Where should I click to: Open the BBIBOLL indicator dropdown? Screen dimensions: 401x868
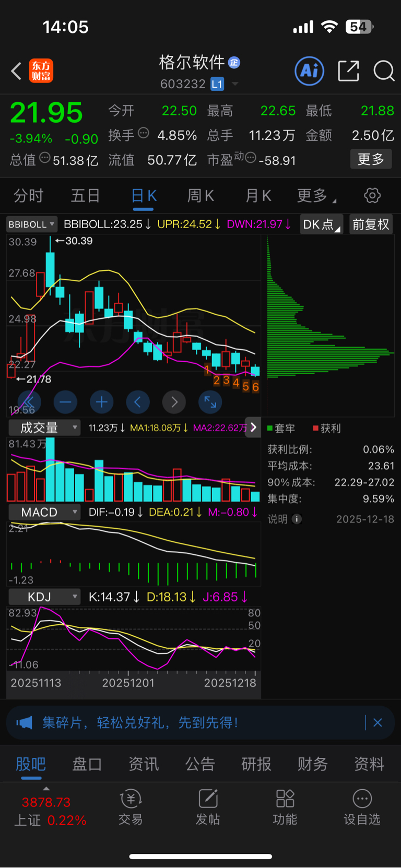(x=31, y=224)
